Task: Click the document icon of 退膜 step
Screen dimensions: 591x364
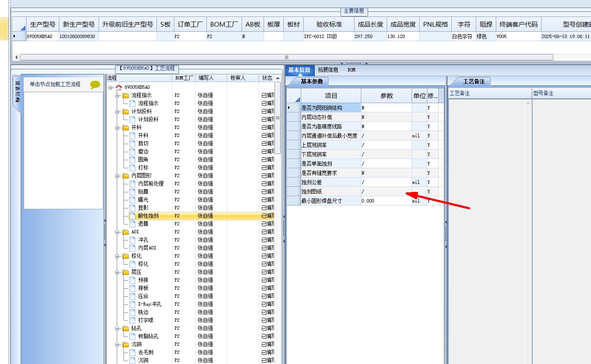Action: click(x=132, y=224)
